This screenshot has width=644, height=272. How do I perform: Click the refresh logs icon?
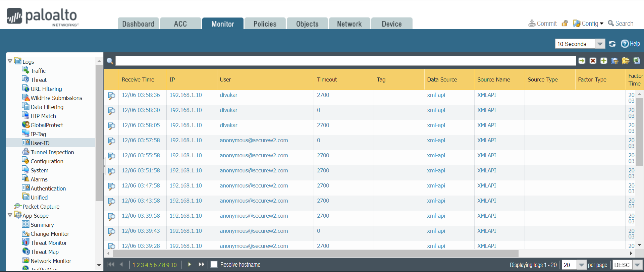(612, 44)
